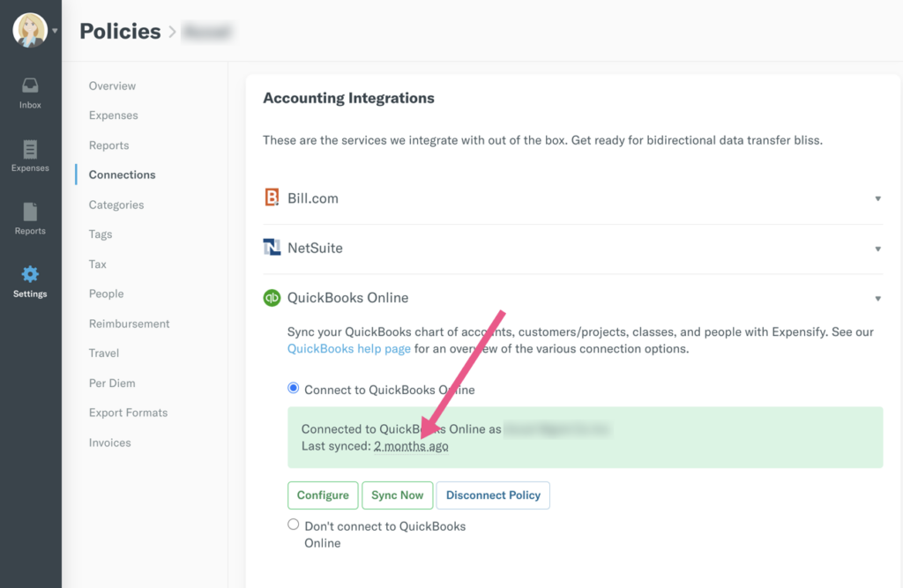This screenshot has width=903, height=588.
Task: Expand the NetSuite integration section
Action: (x=877, y=249)
